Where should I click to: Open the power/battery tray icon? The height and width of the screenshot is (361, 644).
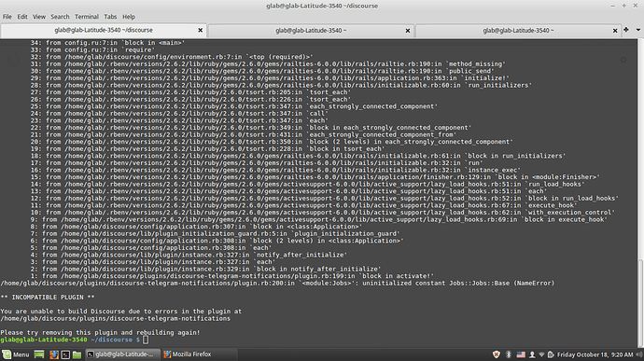[551, 354]
